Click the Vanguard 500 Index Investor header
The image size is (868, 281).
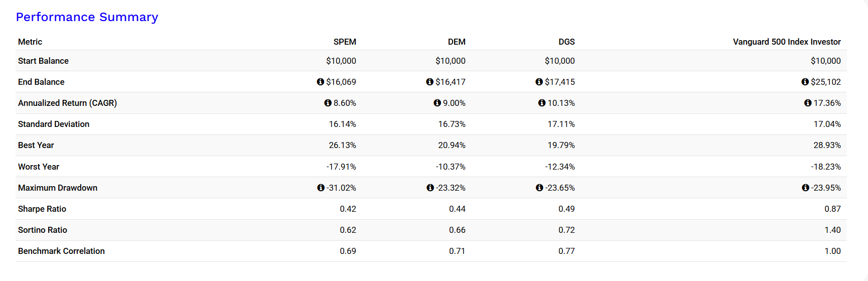click(786, 42)
